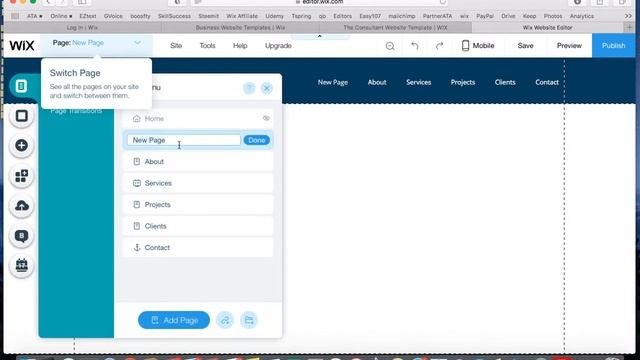The width and height of the screenshot is (640, 360).
Task: Switch to The Consultant Website Template tab
Action: (395, 27)
